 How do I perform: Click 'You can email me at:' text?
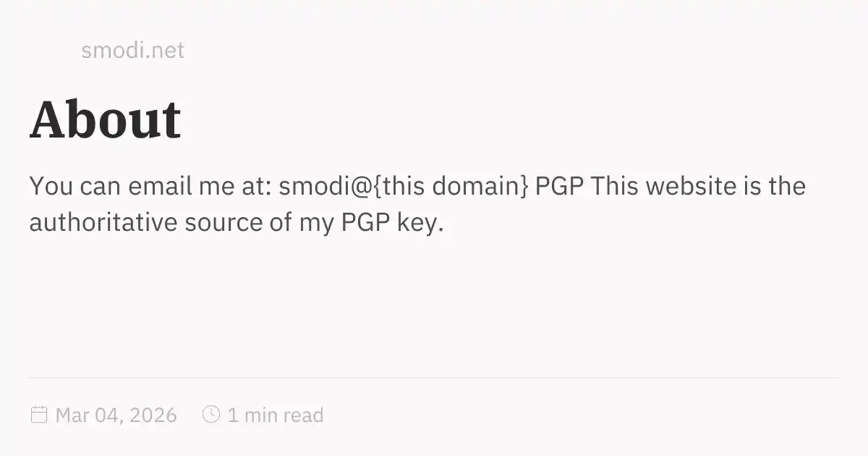click(150, 187)
